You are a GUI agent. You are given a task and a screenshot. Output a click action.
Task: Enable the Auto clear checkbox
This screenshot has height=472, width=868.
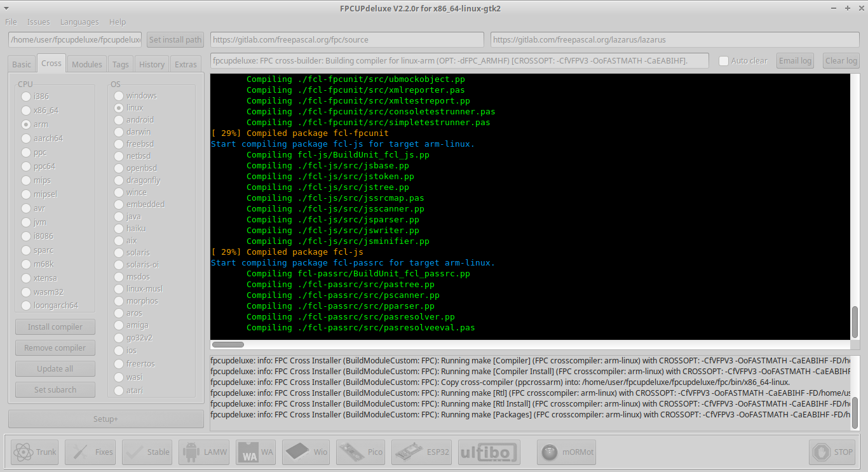tap(723, 60)
